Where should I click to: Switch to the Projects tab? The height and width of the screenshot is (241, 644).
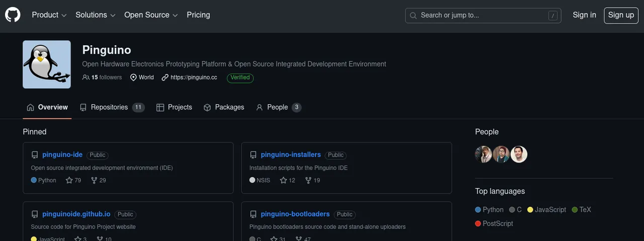coord(174,107)
